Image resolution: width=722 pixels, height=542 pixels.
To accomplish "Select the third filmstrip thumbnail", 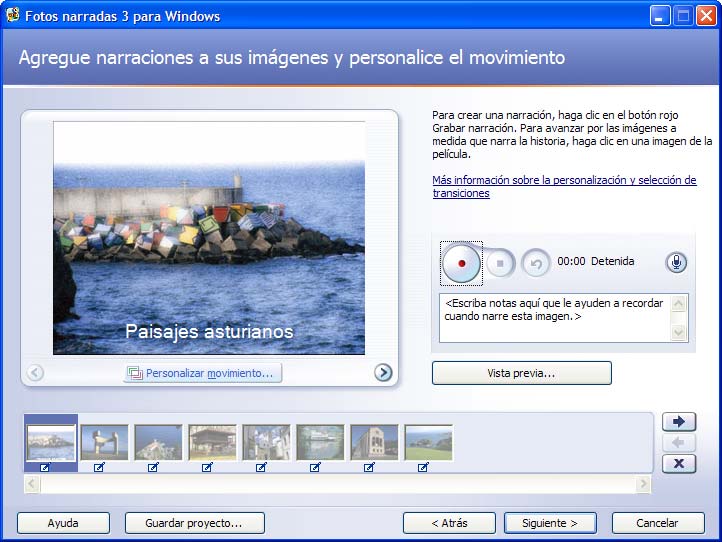I will pyautogui.click(x=158, y=443).
